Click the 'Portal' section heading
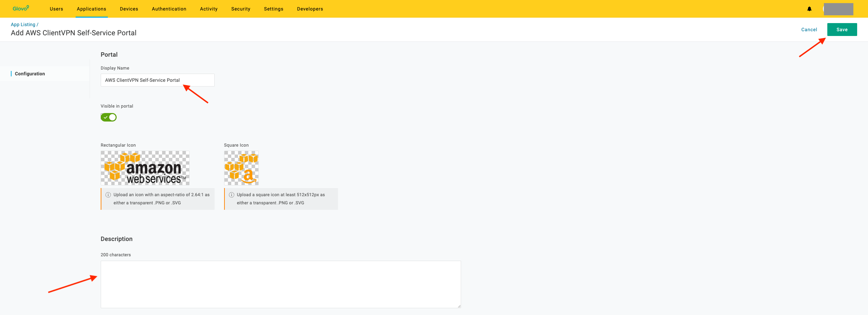The image size is (868, 315). coord(109,55)
